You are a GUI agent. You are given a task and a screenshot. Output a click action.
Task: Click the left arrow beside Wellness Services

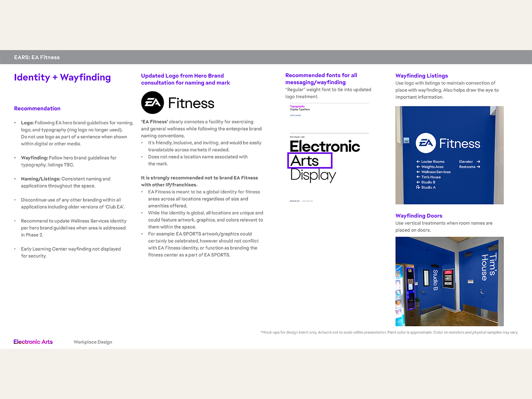coord(418,172)
